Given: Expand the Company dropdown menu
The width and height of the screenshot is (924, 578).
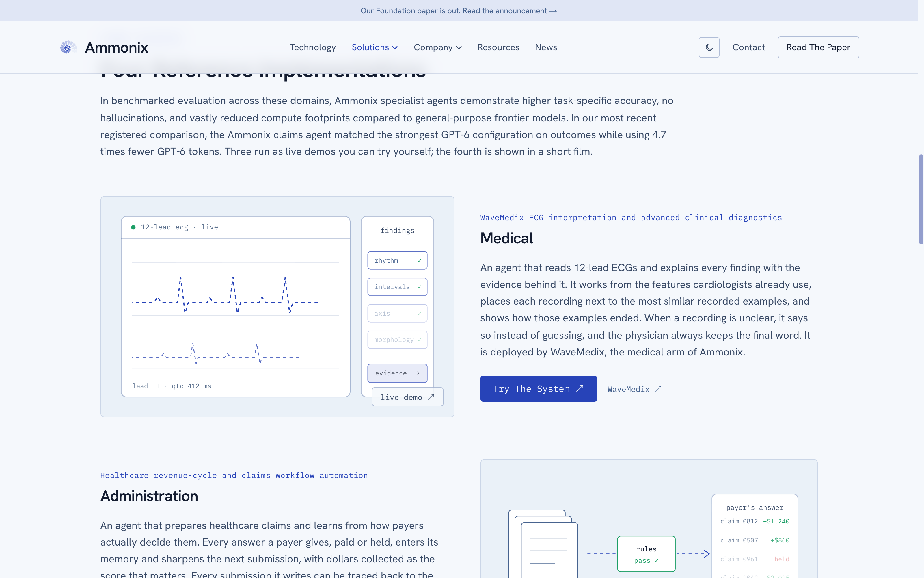Looking at the screenshot, I should 437,47.
